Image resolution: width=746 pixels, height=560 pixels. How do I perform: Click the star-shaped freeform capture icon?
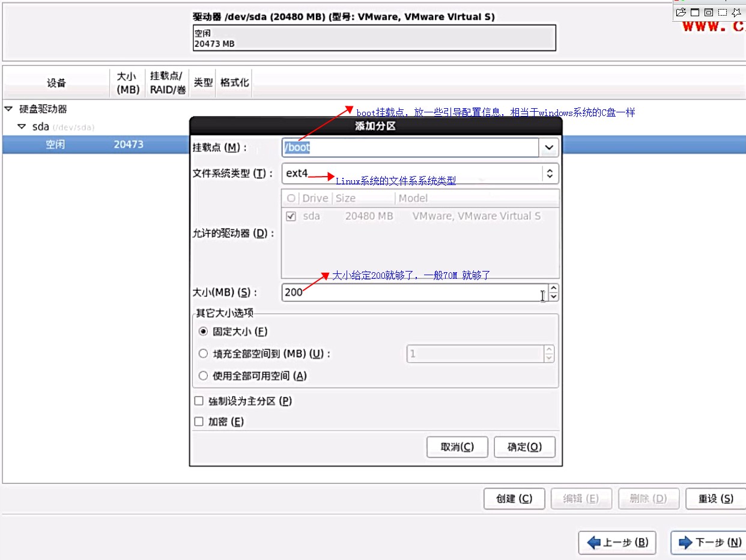click(736, 12)
